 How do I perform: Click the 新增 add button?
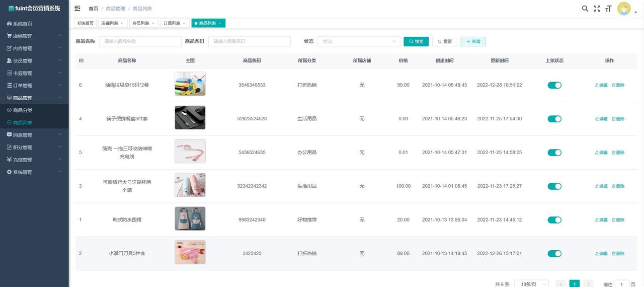point(473,41)
